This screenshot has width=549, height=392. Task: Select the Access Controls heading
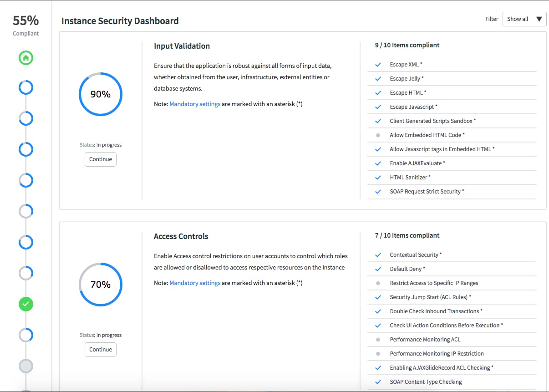(x=181, y=236)
